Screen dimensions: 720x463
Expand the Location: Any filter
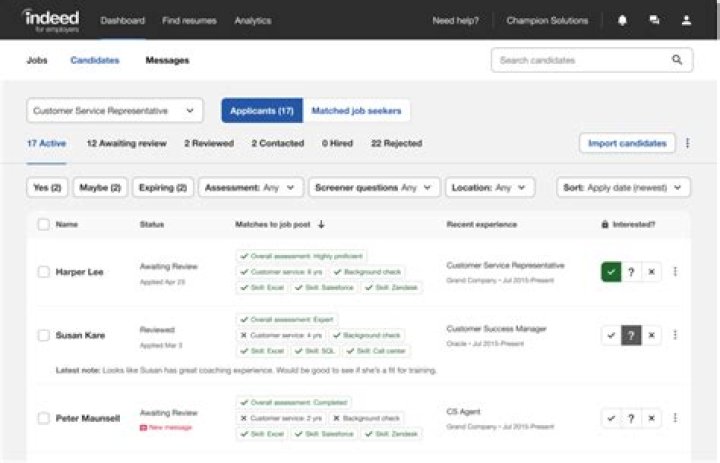click(x=490, y=187)
